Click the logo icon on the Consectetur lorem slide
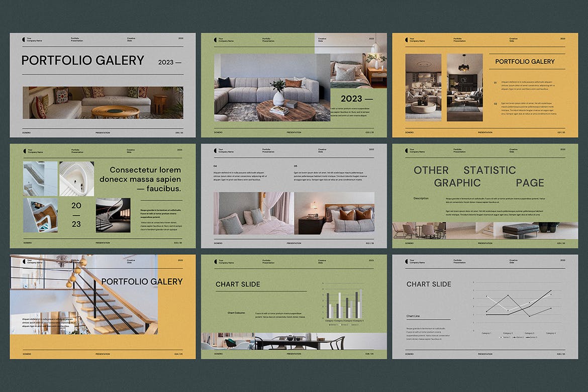Screen dimensions: 588x392 point(24,150)
